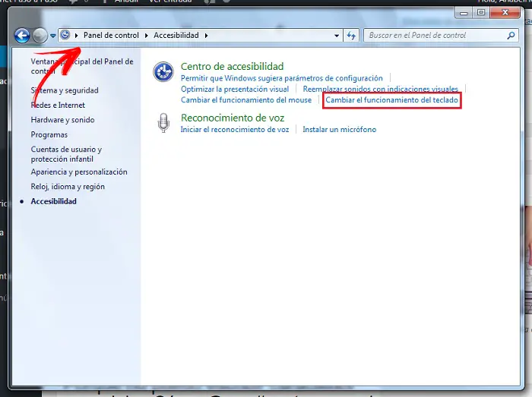Click the Centro de accesibilidad icon
532x397 pixels.
click(163, 71)
